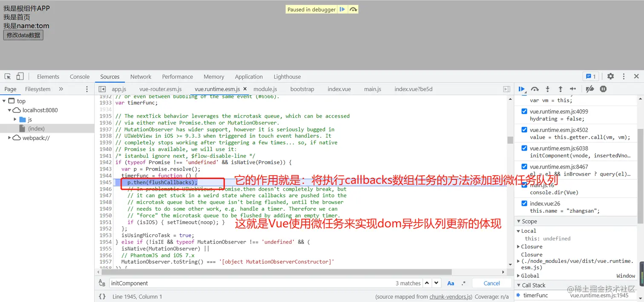Select the Filesystem navigator tab
Image resolution: width=644 pixels, height=302 pixels.
click(38, 89)
